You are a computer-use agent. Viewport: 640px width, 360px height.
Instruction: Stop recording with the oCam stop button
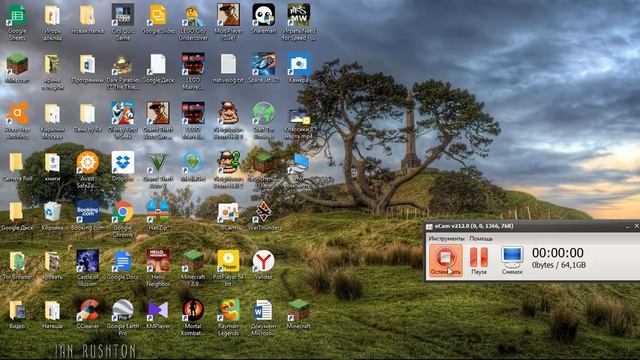(446, 260)
